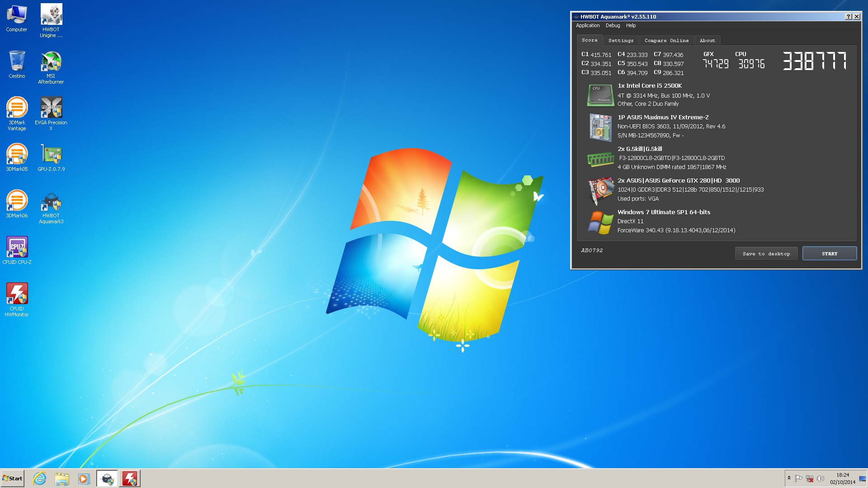This screenshot has height=488, width=868.
Task: Click '2x G.Skill|G.Skill' memory text
Action: tap(640, 149)
